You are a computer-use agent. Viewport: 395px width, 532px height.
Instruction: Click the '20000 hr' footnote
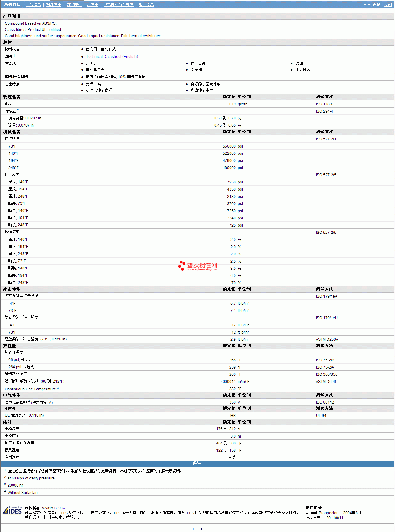pos(15,485)
